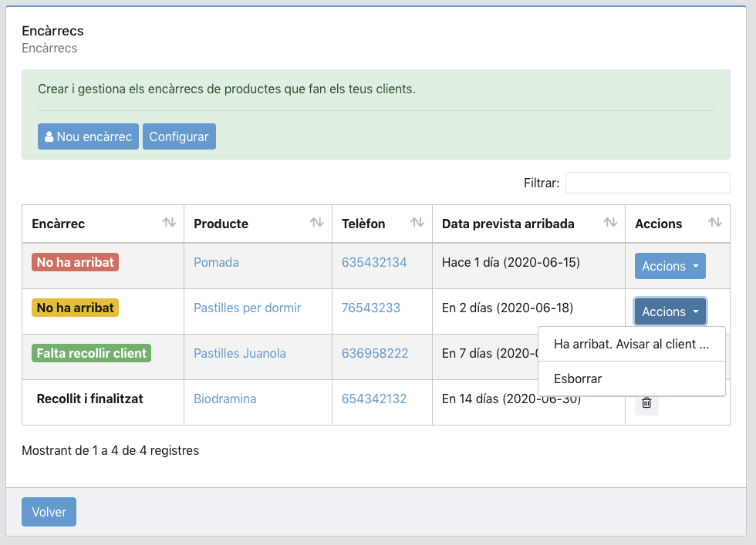Collapse Accions dropdown for Pastilles per dormir
Image resolution: width=756 pixels, height=545 pixels.
click(670, 311)
